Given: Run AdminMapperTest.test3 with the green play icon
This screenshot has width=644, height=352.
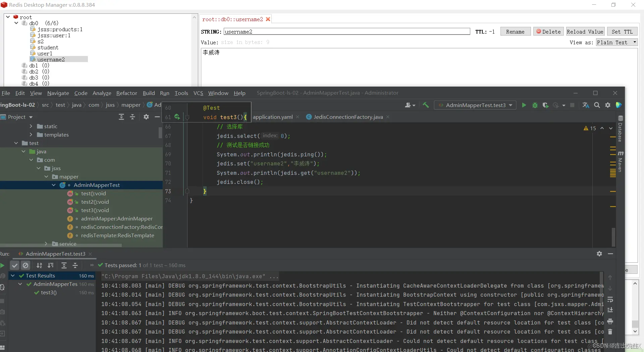Looking at the screenshot, I should coord(524,105).
